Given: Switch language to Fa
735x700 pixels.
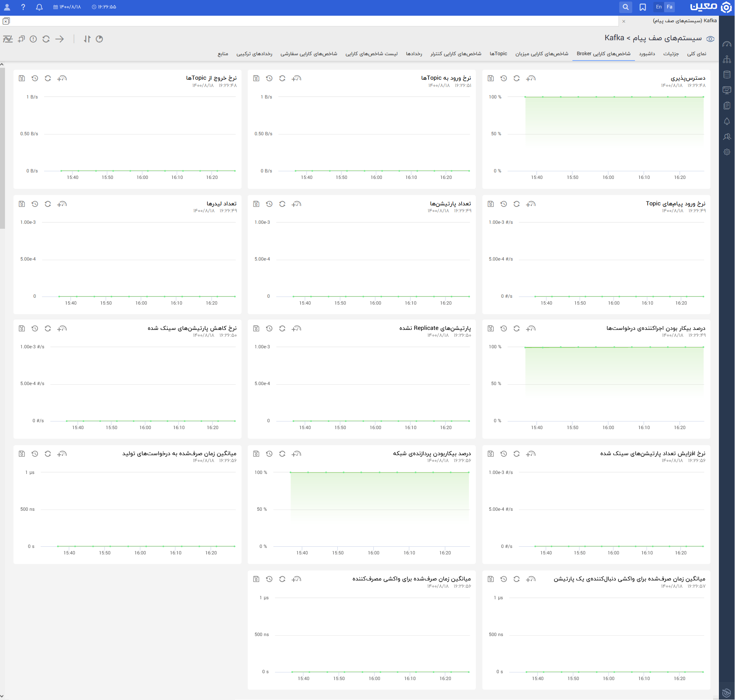Looking at the screenshot, I should click(669, 7).
